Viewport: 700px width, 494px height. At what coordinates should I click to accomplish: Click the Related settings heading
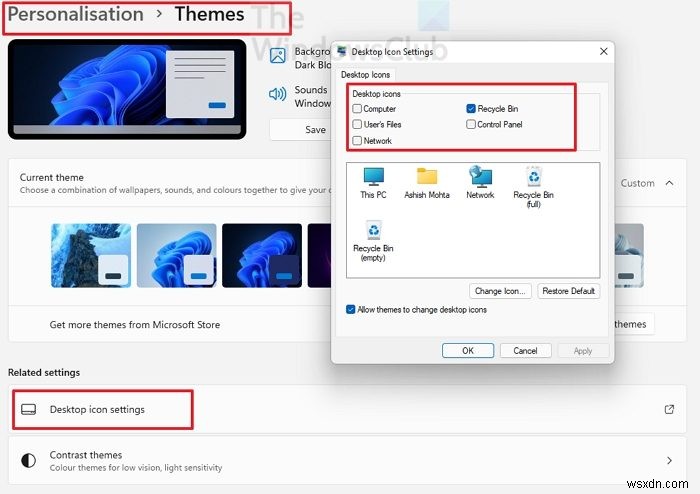(44, 372)
